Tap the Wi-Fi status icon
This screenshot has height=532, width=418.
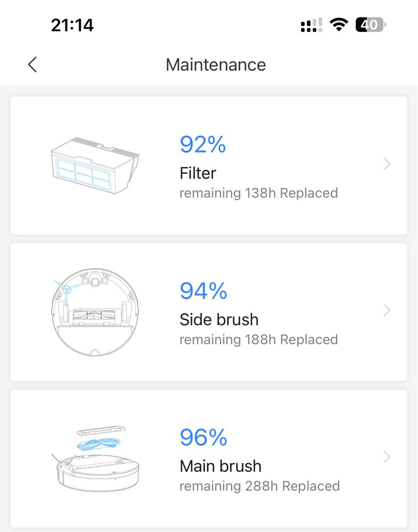(339, 25)
